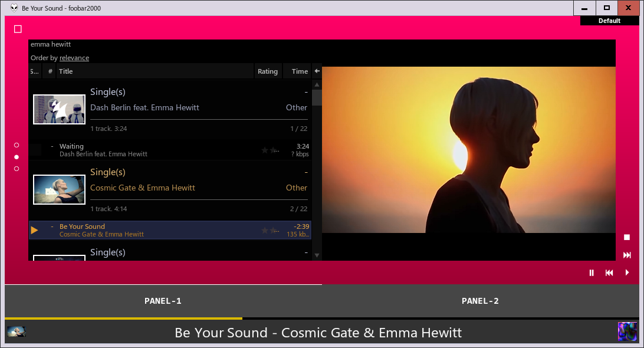Click the 3:24 duration of Waiting
The image size is (644, 348).
point(303,146)
